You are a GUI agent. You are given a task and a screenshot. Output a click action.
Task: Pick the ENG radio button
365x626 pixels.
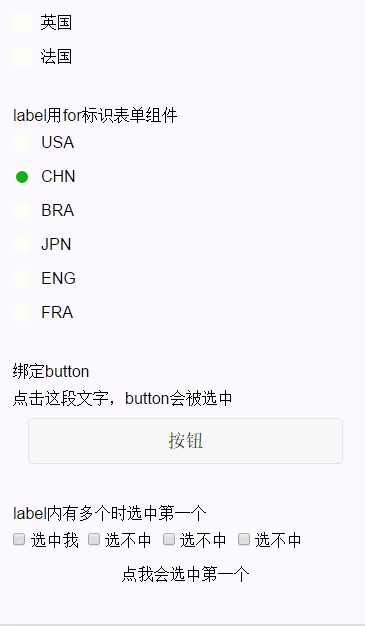point(22,278)
